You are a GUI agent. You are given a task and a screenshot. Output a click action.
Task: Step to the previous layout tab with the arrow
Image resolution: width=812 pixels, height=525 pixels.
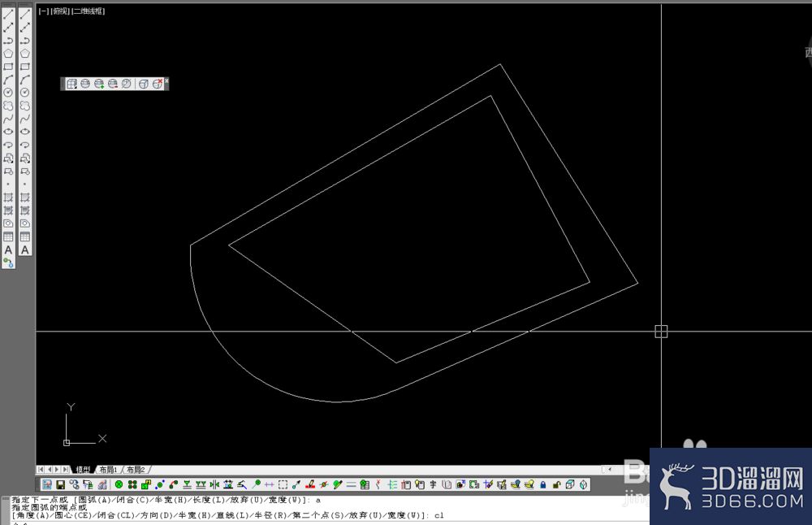coord(50,470)
